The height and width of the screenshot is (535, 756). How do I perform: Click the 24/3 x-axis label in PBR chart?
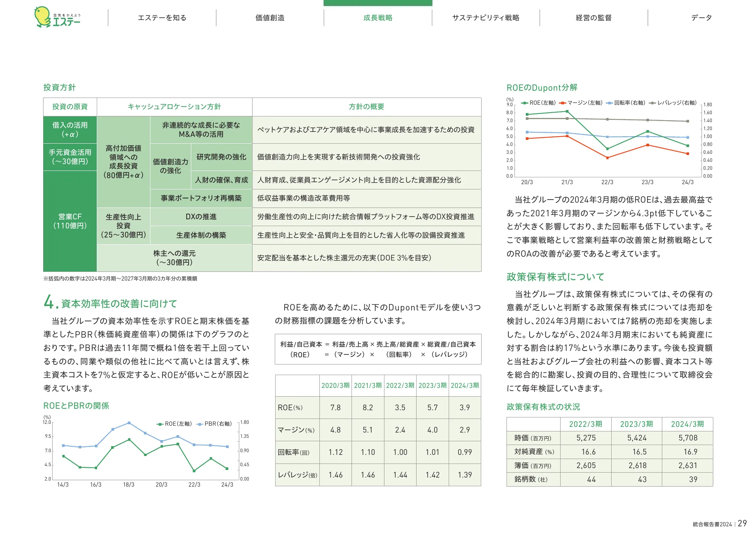pyautogui.click(x=227, y=485)
